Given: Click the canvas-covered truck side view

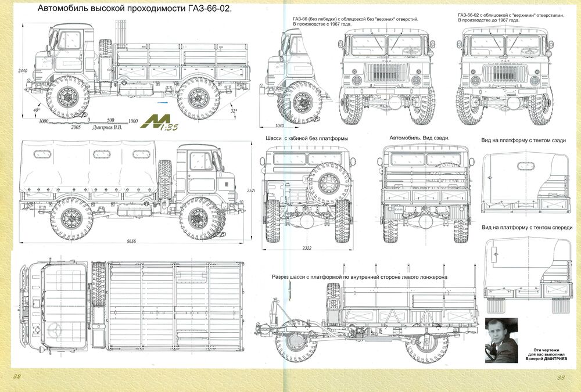Looking at the screenshot, I should coord(132,192).
